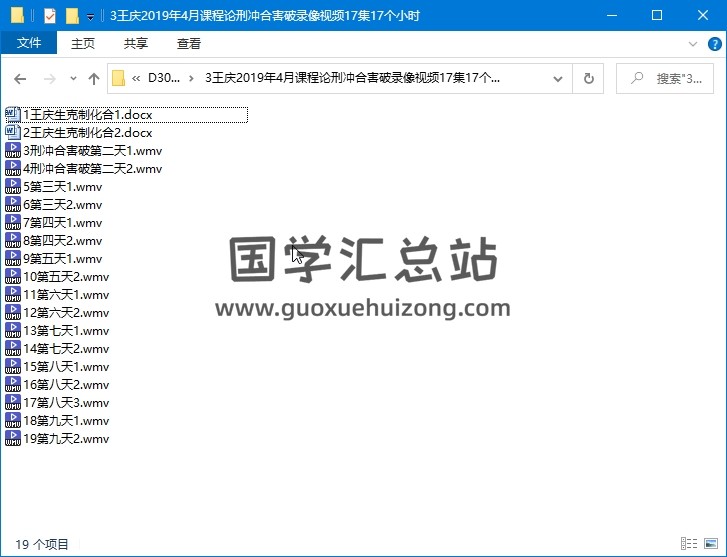Go back with the left arrow
Image resolution: width=727 pixels, height=557 pixels.
[x=20, y=79]
